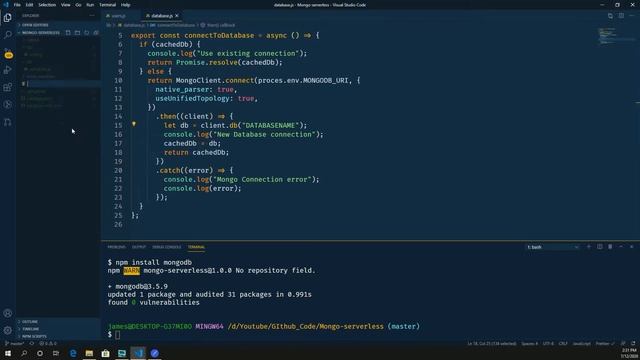Viewport: 640px width, 360px height.
Task: Select the Terminal panel tab
Action: tap(196, 247)
